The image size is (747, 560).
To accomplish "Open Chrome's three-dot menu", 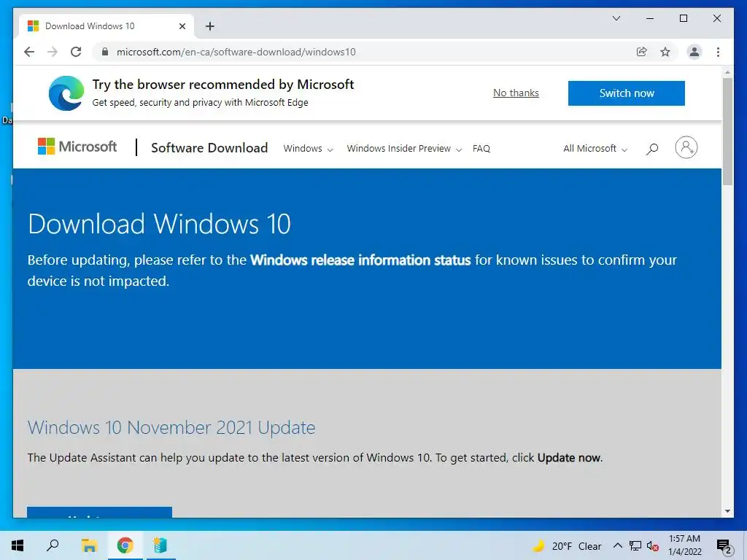I will point(718,52).
